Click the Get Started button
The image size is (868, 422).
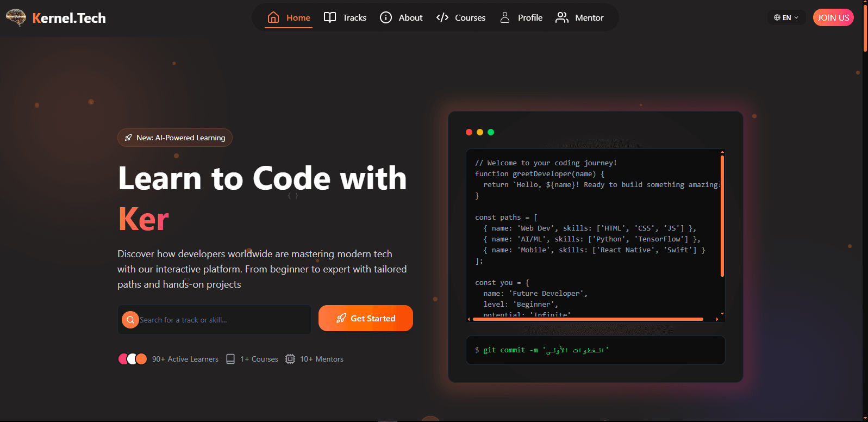pyautogui.click(x=366, y=318)
